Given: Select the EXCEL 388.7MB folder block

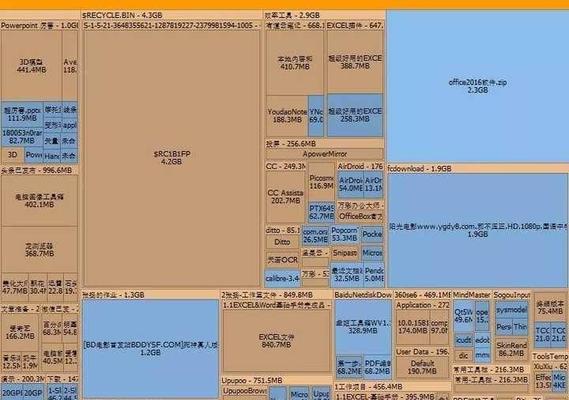Looking at the screenshot, I should [x=355, y=62].
